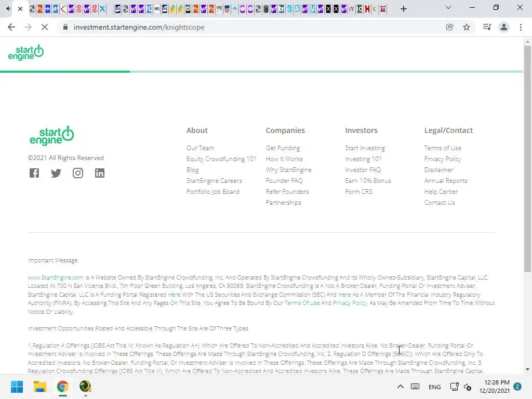Open Investing 101 link
The image size is (532, 399).
(363, 159)
